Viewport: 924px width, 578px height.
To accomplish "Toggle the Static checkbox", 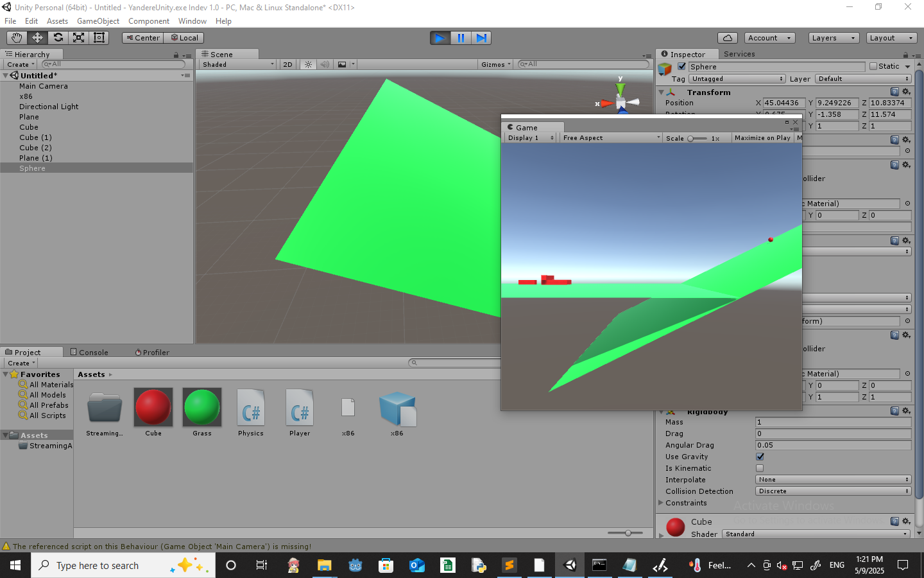I will pyautogui.click(x=873, y=66).
